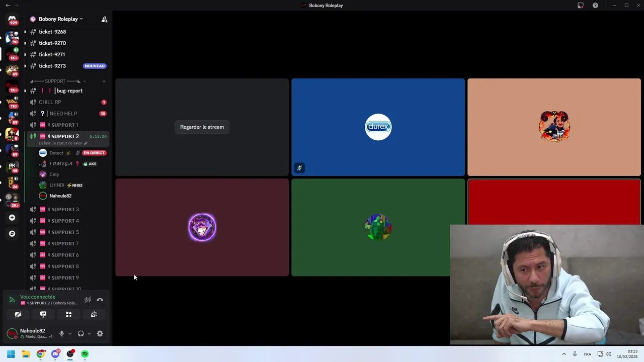Open the Discover servers compass icon
The width and height of the screenshot is (644, 362).
(x=12, y=234)
